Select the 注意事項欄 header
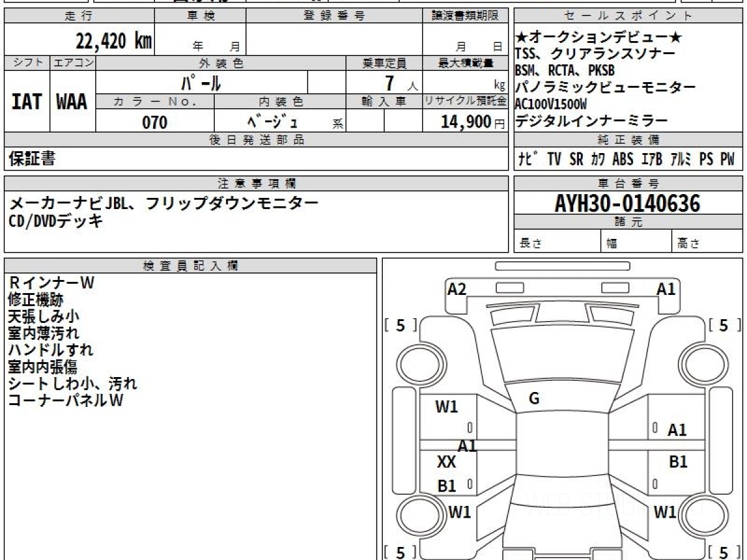Viewport: 747px width, 560px height. tap(256, 184)
